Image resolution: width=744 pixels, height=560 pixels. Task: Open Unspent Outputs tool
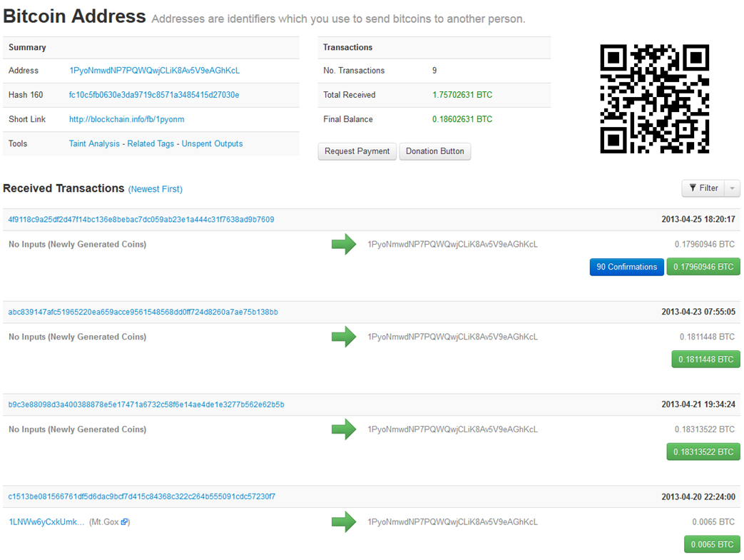tap(212, 144)
